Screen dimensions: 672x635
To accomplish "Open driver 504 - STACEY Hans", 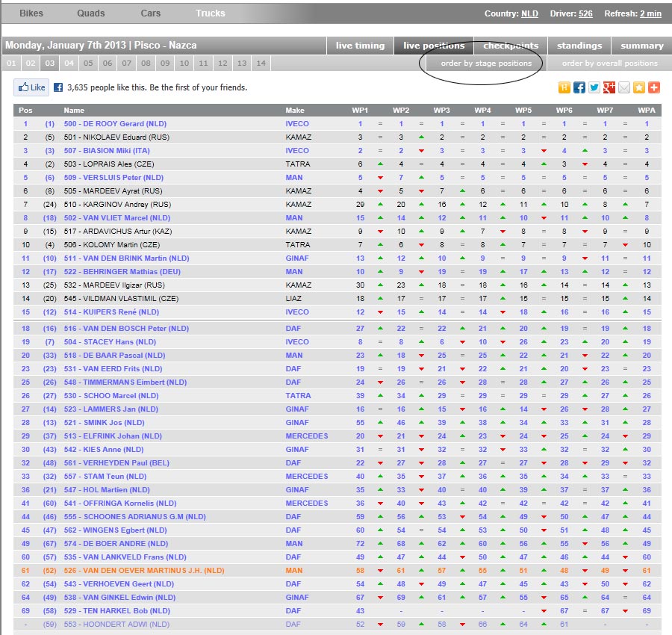I will [110, 342].
